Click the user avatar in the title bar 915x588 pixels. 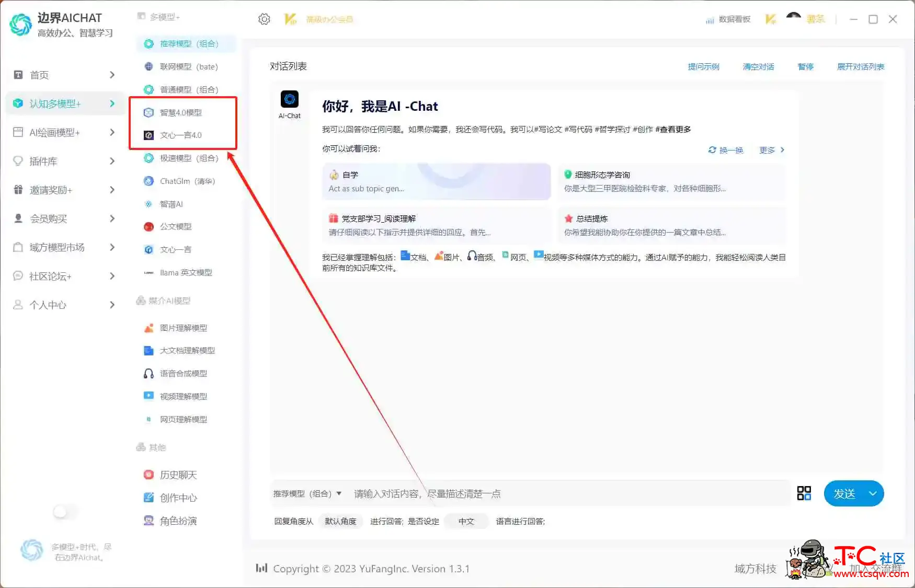(x=793, y=19)
